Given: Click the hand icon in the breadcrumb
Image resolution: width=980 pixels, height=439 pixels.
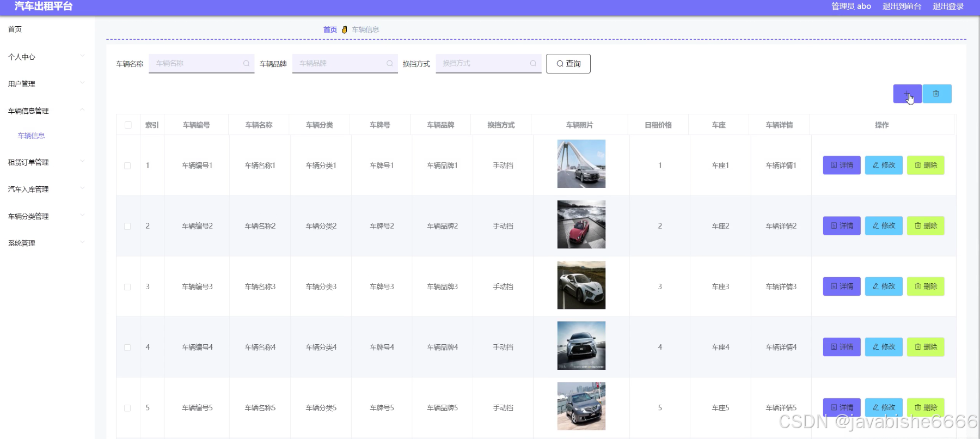Looking at the screenshot, I should (x=344, y=29).
